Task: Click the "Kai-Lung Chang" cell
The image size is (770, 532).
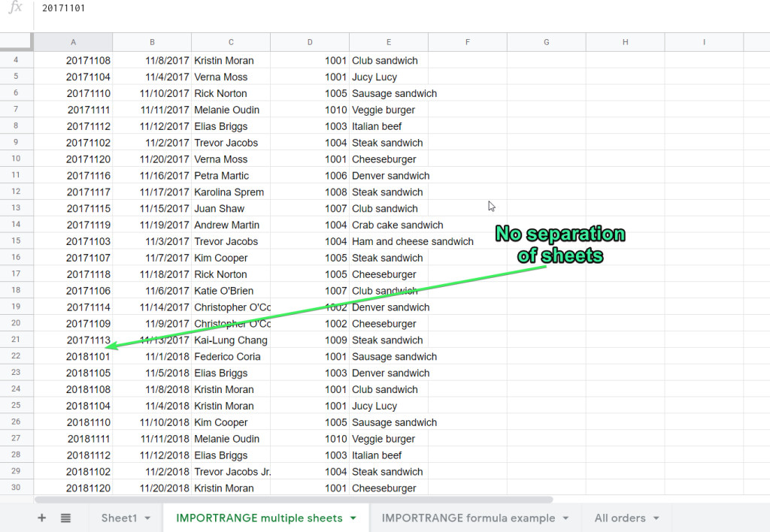Action: [230, 340]
